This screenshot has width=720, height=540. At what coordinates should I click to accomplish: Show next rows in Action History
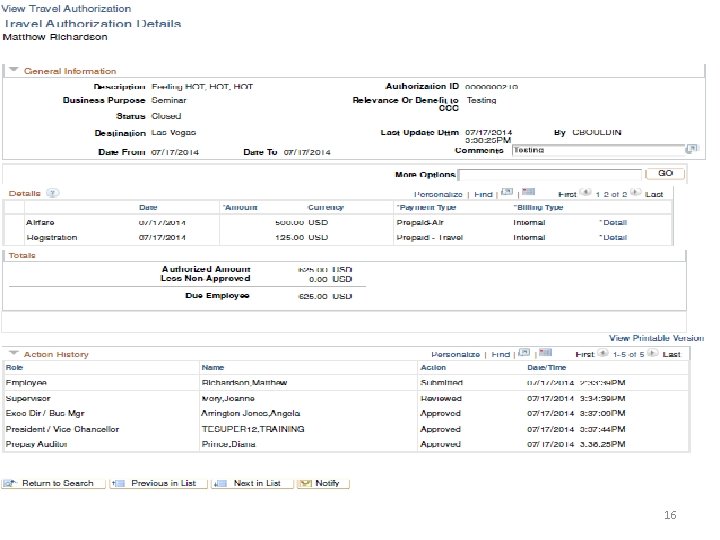tap(653, 353)
